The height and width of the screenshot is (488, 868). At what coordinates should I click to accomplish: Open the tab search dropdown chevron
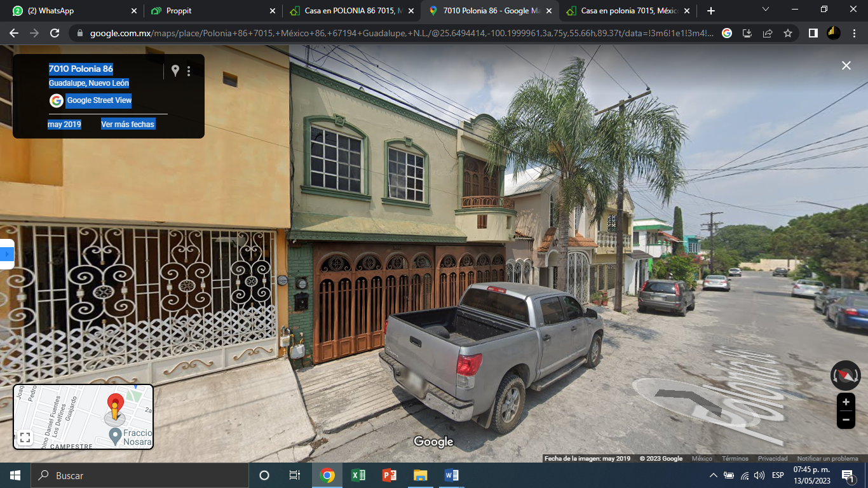tap(765, 10)
